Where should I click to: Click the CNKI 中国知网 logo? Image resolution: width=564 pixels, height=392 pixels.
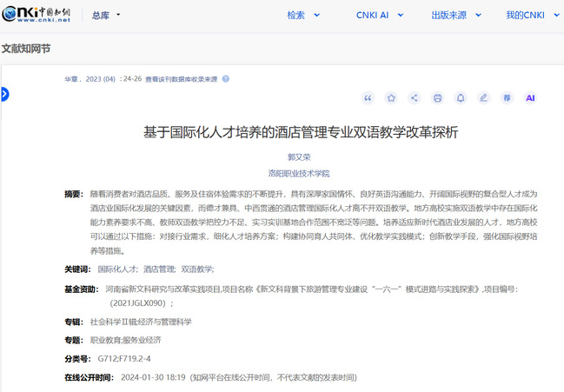click(x=35, y=15)
